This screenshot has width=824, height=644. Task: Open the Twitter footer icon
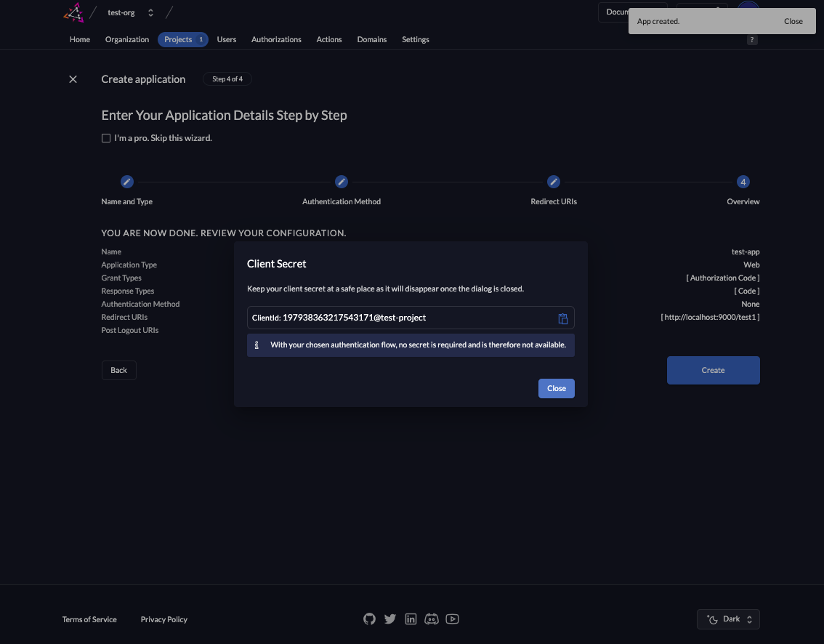(390, 619)
